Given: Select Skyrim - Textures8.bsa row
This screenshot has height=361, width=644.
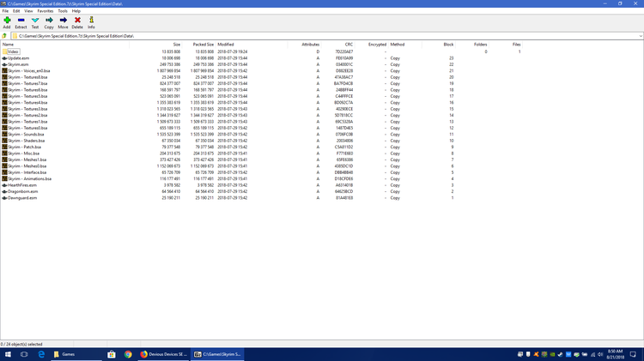Looking at the screenshot, I should [27, 77].
